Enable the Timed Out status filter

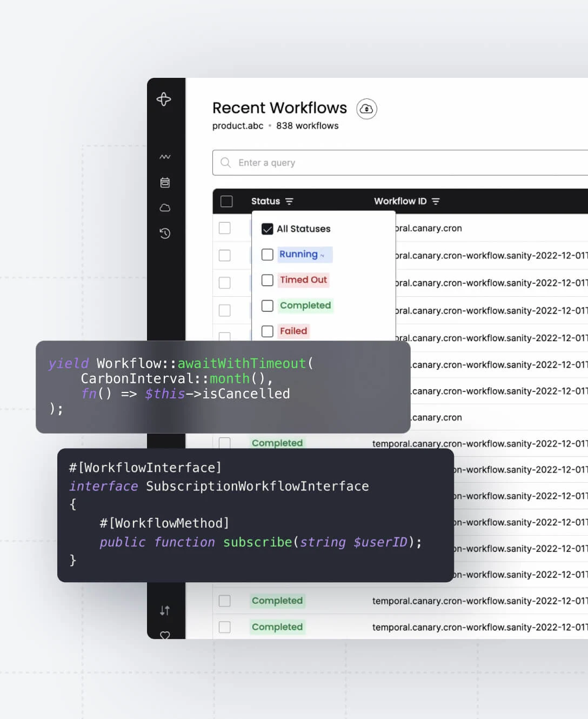tap(268, 280)
